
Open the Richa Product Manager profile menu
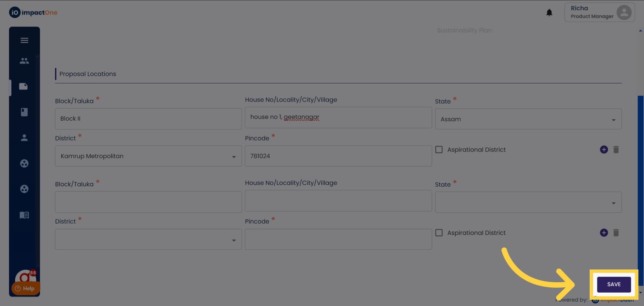pyautogui.click(x=599, y=13)
